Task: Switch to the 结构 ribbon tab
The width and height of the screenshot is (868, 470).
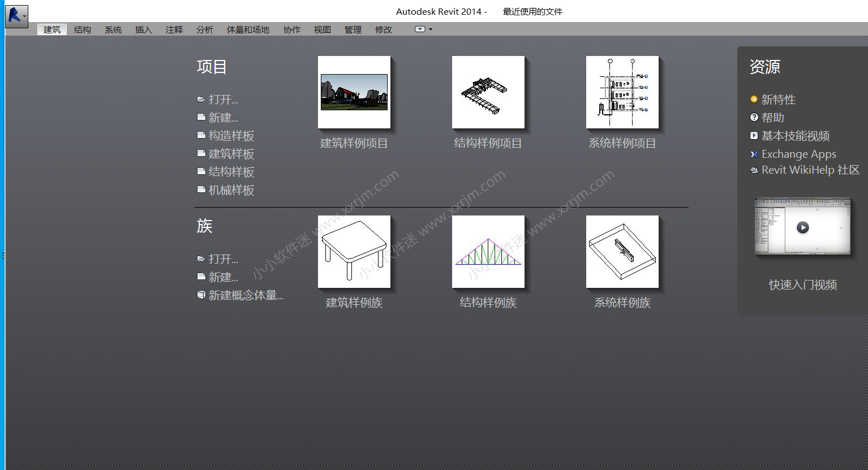Action: (83, 29)
